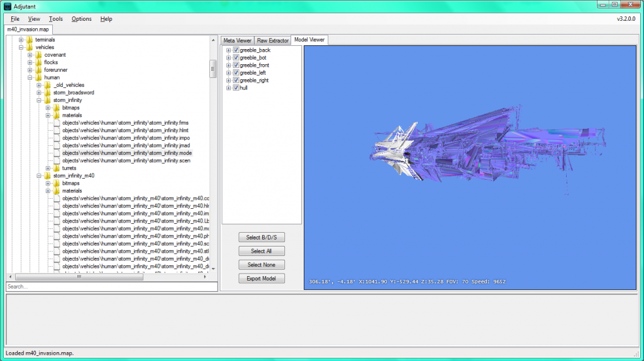Viewport: 644px width, 361px height.
Task: Expand the hull region node
Action: pyautogui.click(x=229, y=88)
